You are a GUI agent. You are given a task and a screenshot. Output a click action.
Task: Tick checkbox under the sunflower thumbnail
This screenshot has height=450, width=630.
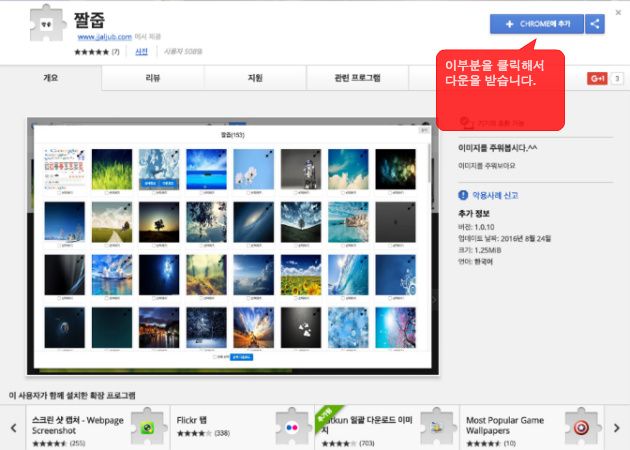tap(296, 299)
